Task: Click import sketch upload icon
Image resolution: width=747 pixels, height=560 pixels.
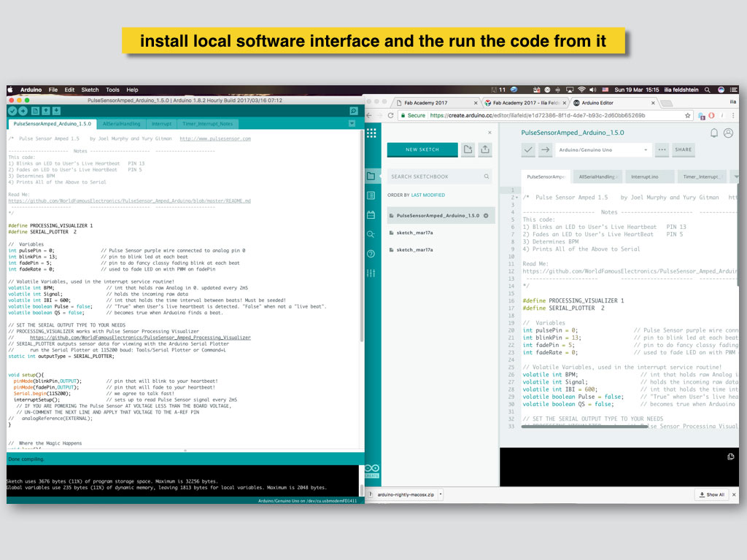Action: (485, 149)
